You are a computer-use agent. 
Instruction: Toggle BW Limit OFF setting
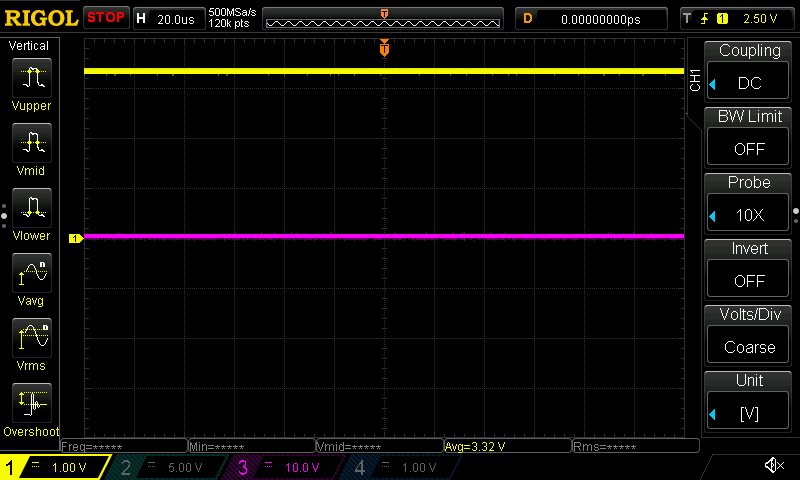click(x=748, y=148)
